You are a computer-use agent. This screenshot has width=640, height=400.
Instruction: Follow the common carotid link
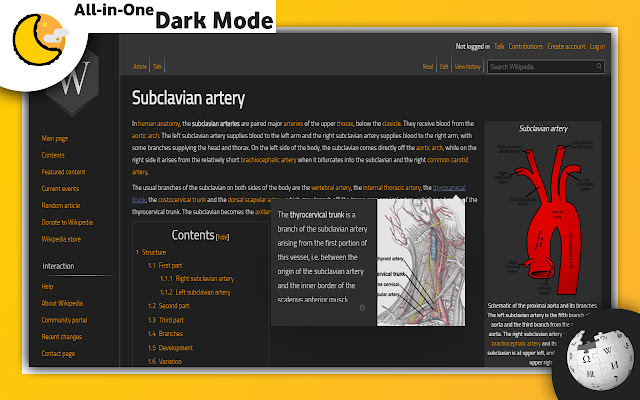(x=447, y=160)
